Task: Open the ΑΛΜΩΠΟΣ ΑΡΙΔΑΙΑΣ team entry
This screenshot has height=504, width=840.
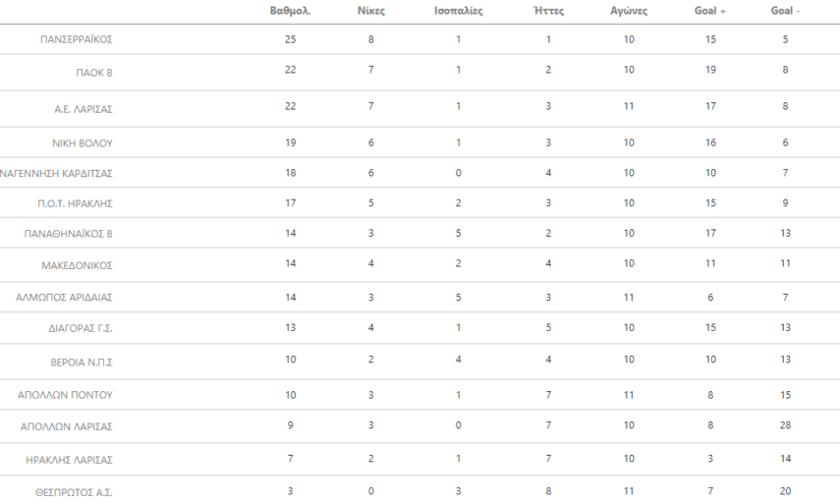Action: click(x=65, y=297)
